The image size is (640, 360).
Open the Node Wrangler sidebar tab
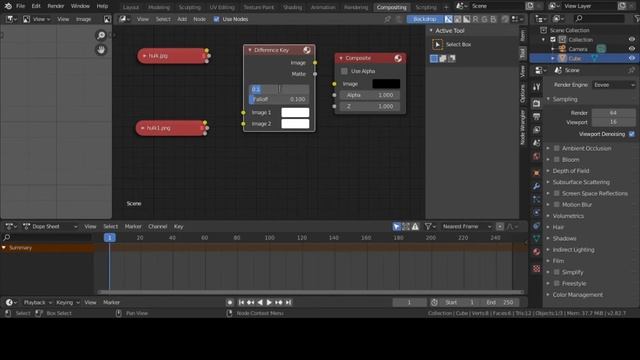click(x=522, y=127)
